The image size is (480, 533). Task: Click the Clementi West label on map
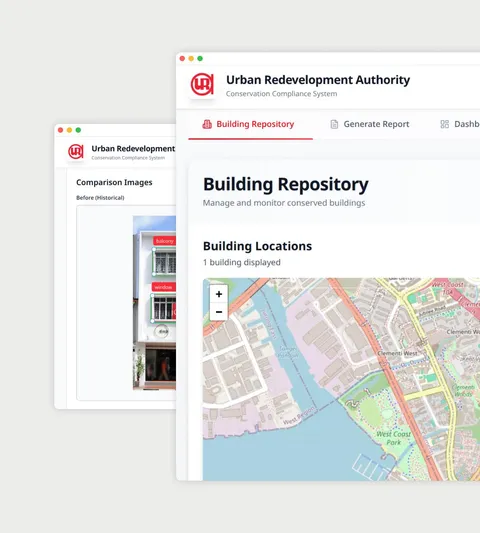tap(397, 353)
